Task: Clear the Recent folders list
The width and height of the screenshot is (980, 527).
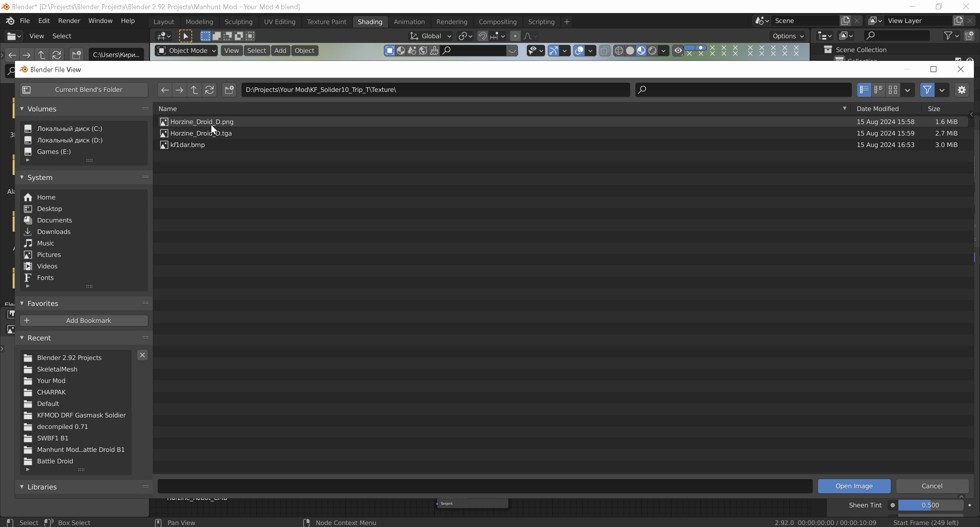Action: click(142, 355)
